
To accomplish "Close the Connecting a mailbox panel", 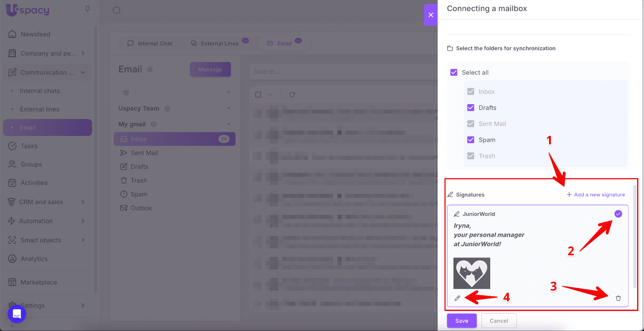I will pos(431,15).
